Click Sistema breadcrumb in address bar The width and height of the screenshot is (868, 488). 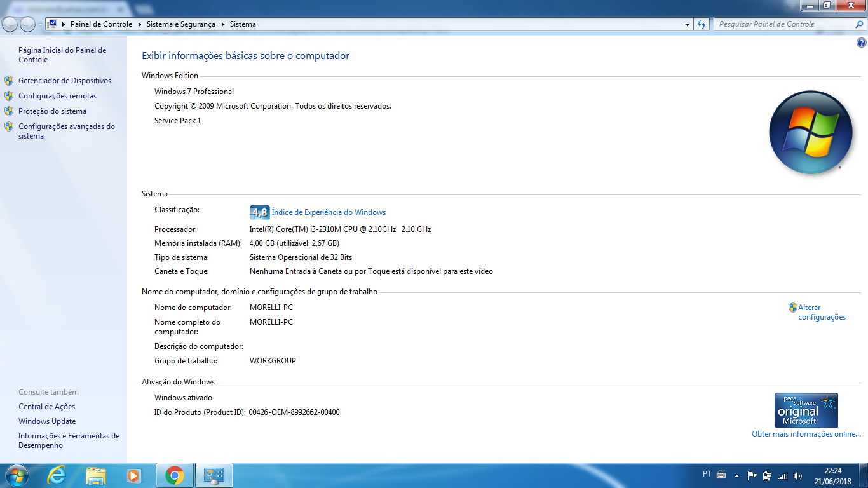click(x=243, y=24)
